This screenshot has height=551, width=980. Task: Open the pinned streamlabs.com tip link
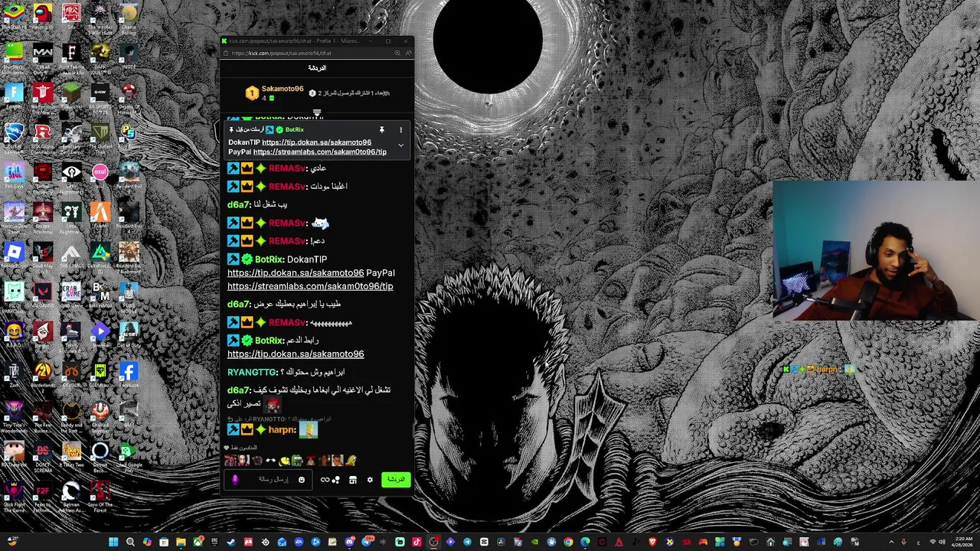pos(319,152)
